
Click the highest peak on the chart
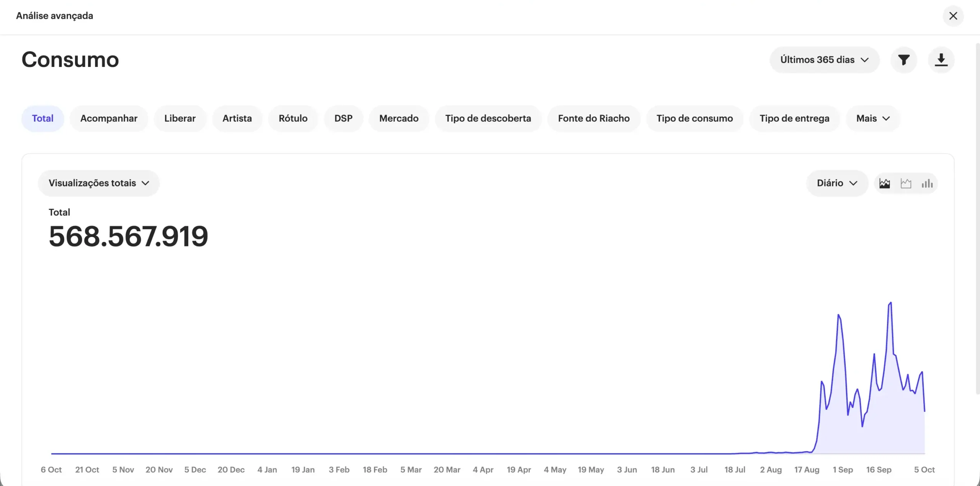tap(890, 303)
